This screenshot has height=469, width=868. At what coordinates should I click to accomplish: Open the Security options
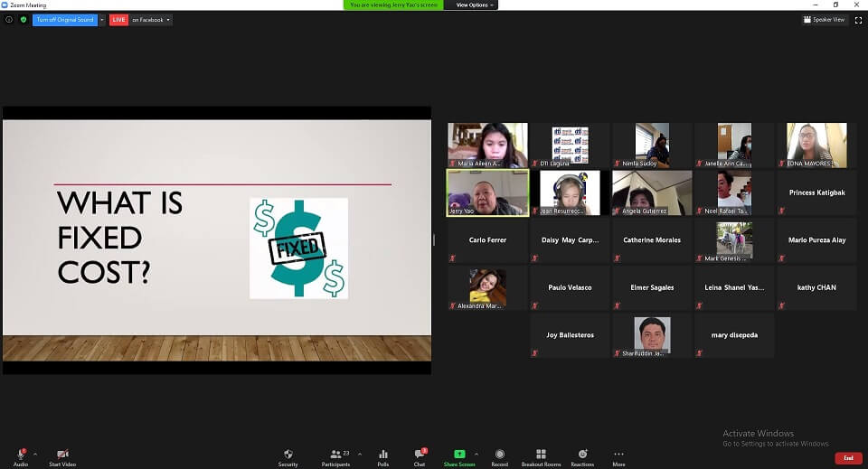click(x=288, y=455)
